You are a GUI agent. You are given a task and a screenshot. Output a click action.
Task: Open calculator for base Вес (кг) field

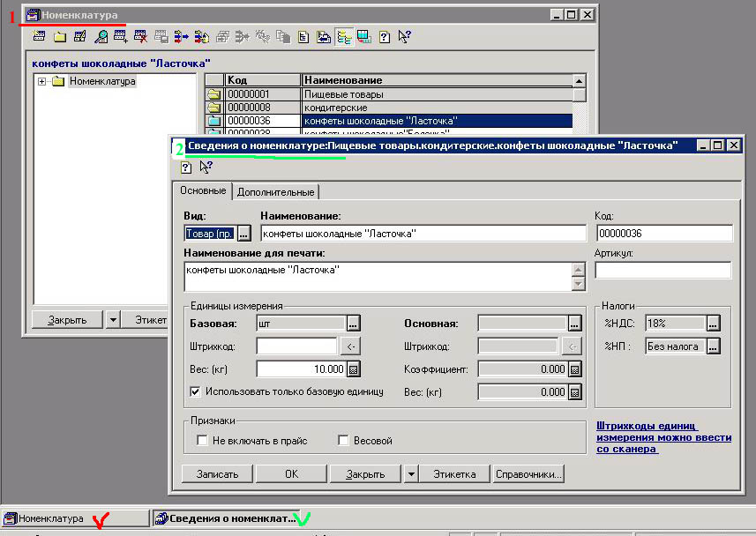coord(354,369)
